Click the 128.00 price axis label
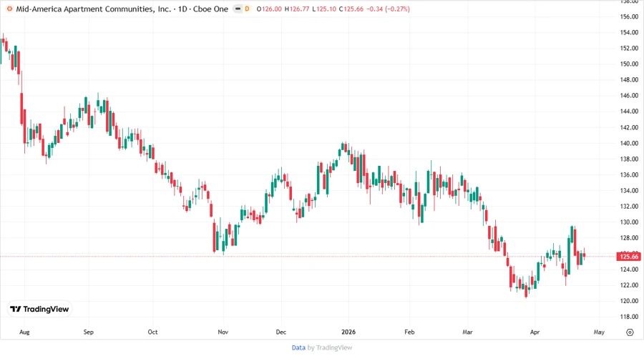The height and width of the screenshot is (356, 644). pos(629,238)
